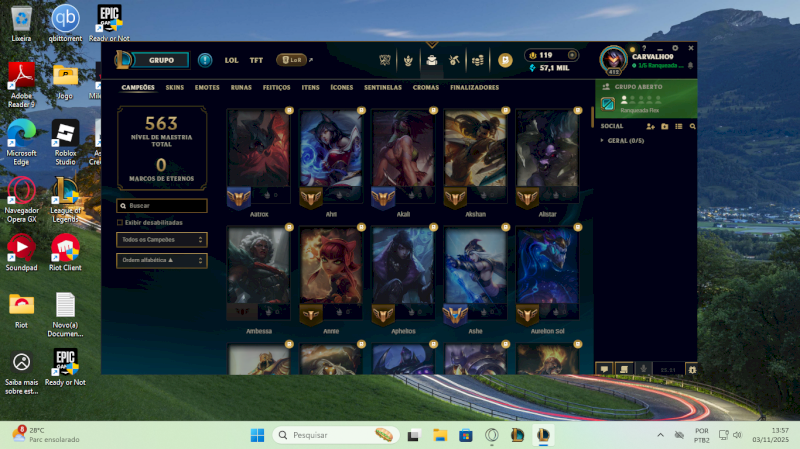The width and height of the screenshot is (800, 449).
Task: Open the help question mark icon
Action: 644,48
